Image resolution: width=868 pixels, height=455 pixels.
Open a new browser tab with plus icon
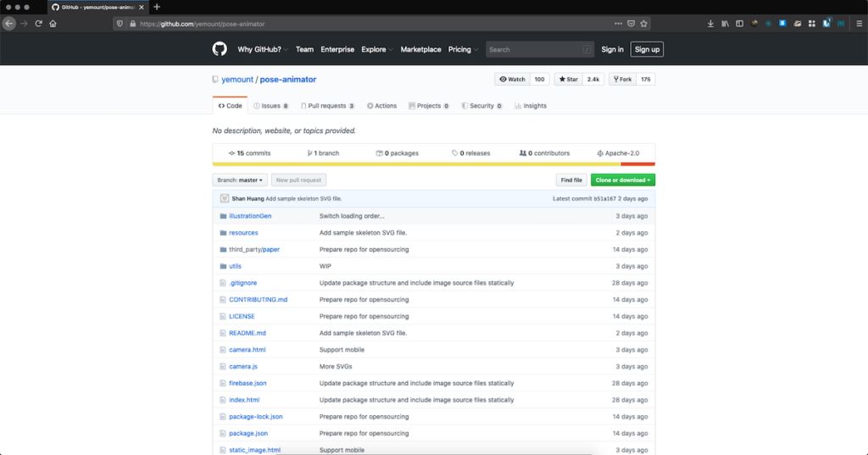click(x=157, y=7)
